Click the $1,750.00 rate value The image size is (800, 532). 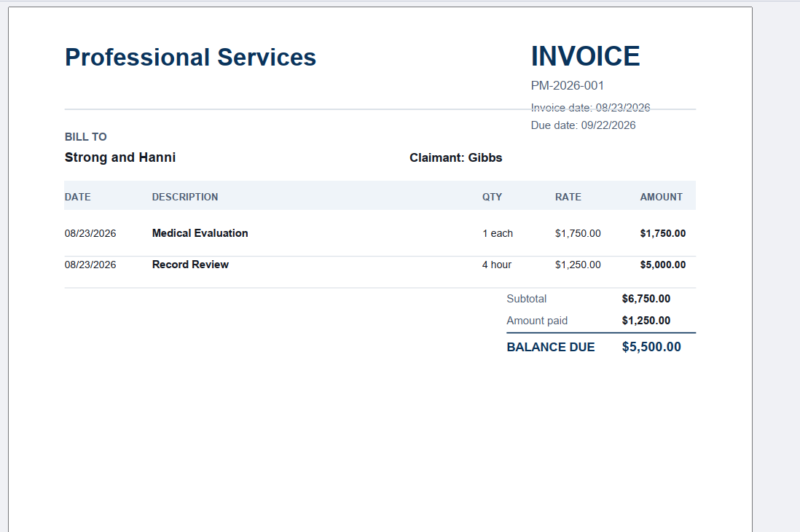(x=578, y=233)
